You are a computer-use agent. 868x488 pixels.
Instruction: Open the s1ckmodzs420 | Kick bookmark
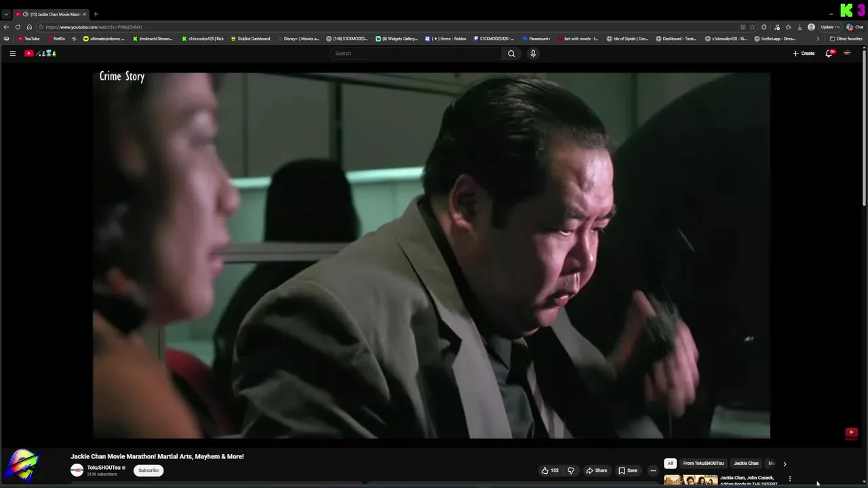click(x=203, y=39)
